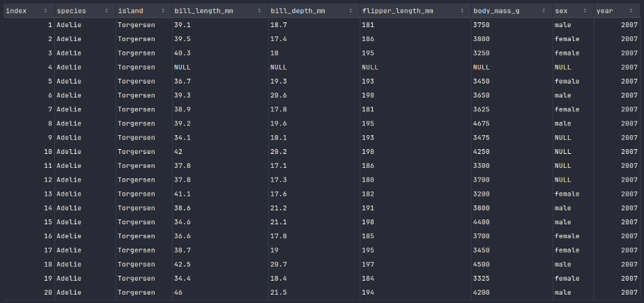Select the body_mass_g header label
The image size is (644, 303).
tap(496, 11)
